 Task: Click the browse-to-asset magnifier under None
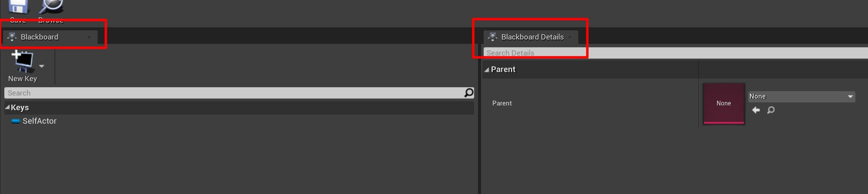click(x=771, y=110)
